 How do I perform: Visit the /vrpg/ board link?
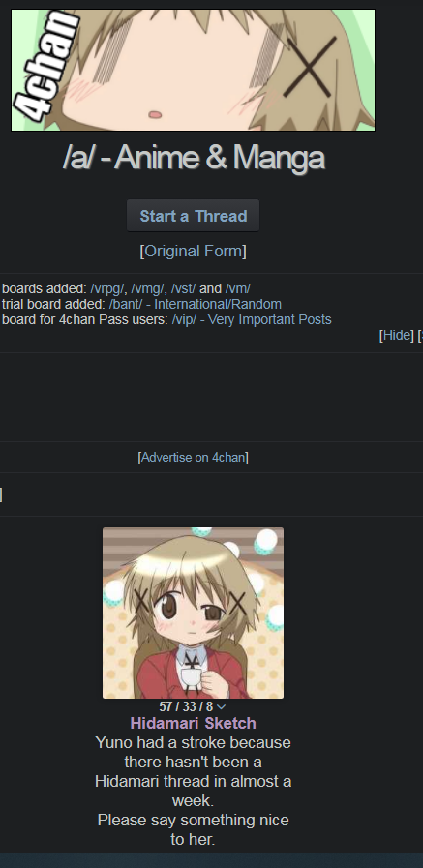pos(107,288)
